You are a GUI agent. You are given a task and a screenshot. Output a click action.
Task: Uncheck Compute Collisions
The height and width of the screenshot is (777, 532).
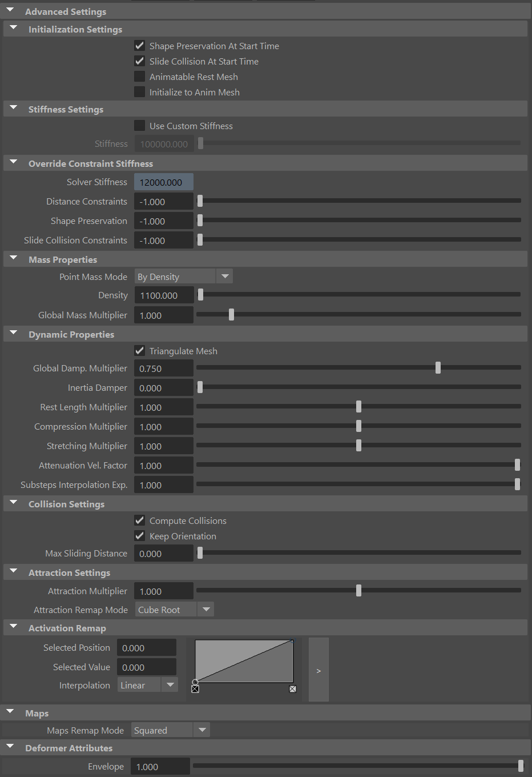pos(139,520)
